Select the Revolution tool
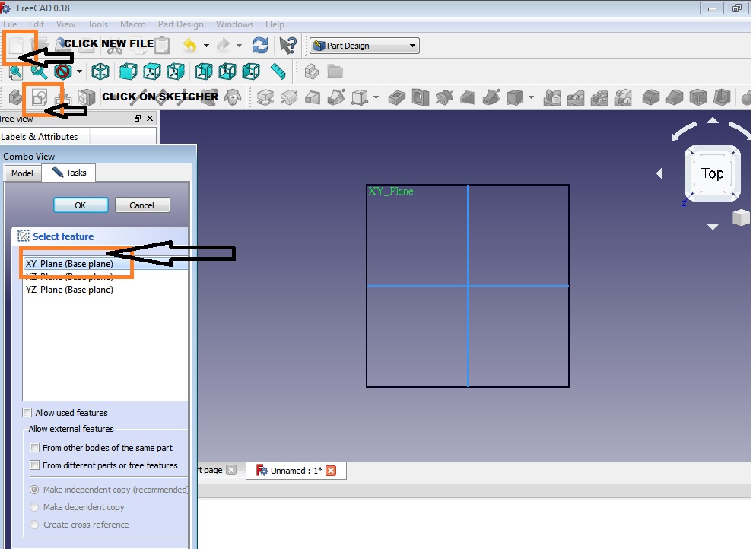Viewport: 756px width, 549px height. coord(289,98)
